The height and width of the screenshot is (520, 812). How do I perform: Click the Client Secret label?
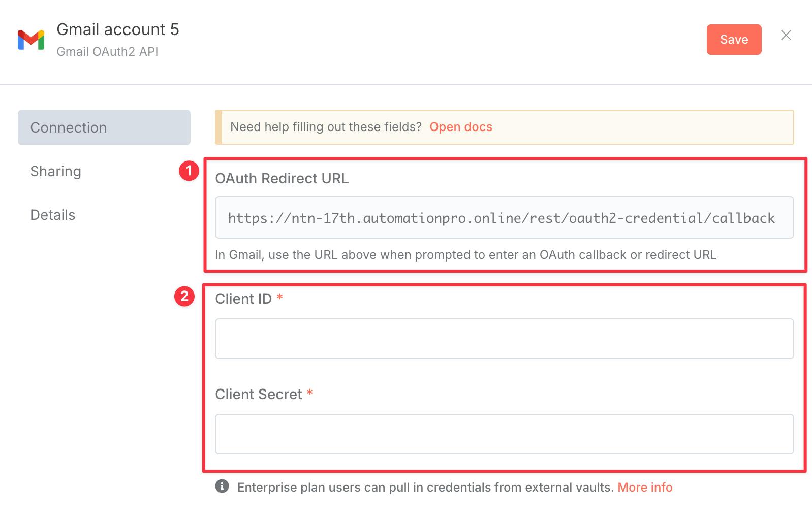(259, 394)
